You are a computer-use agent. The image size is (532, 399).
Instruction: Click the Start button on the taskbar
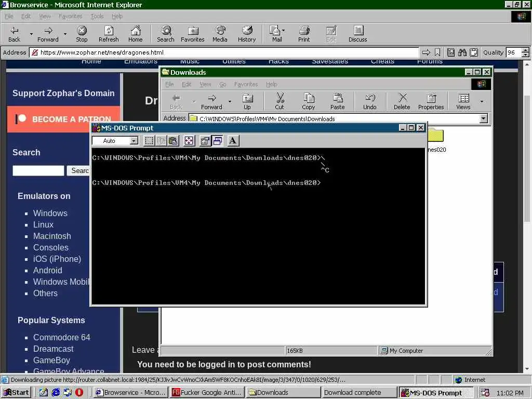point(16,393)
